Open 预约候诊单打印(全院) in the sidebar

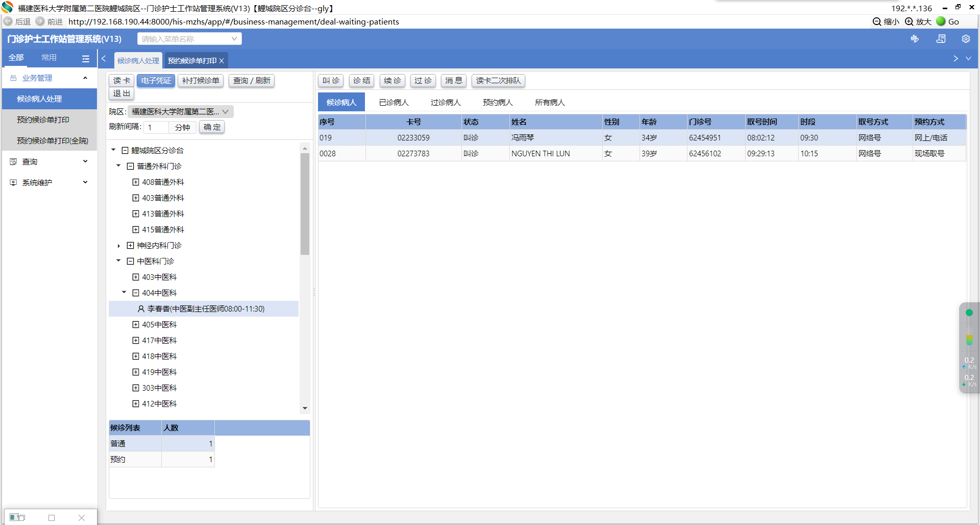50,141
